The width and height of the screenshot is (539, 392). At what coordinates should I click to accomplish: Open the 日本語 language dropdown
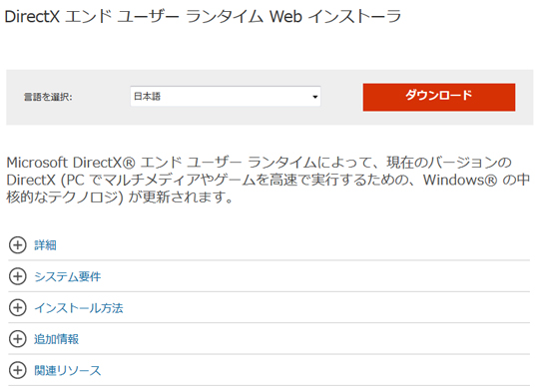tap(226, 96)
